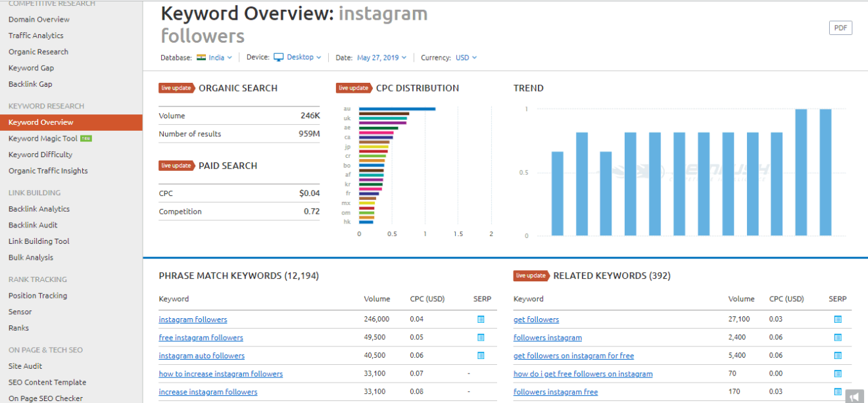Select Keyword Difficulty in sidebar

[40, 154]
